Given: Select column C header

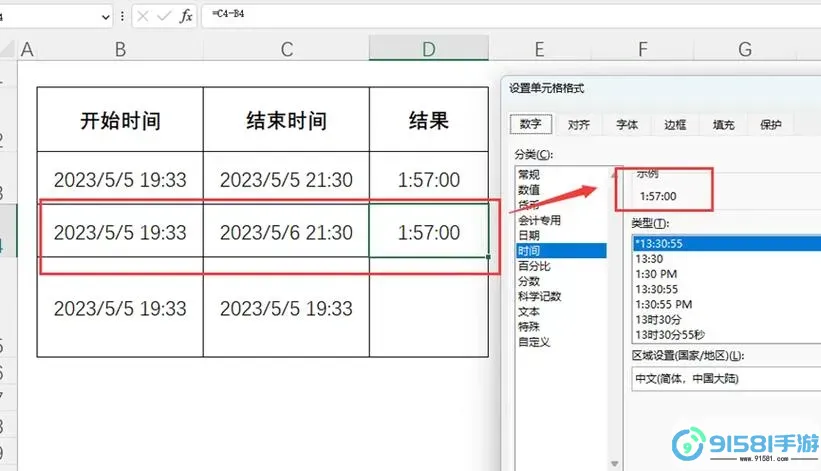Looking at the screenshot, I should (286, 49).
